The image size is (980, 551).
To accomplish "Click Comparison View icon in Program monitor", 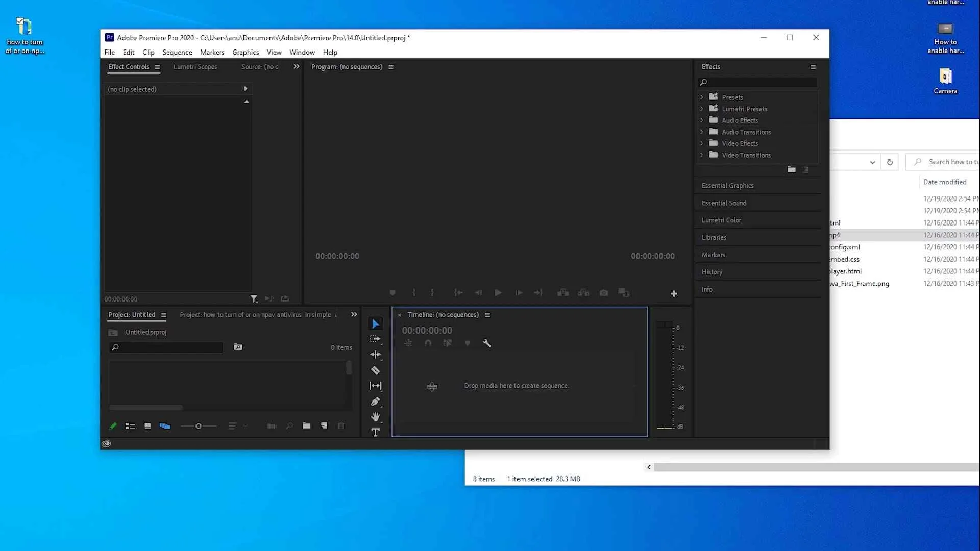I will tap(624, 293).
